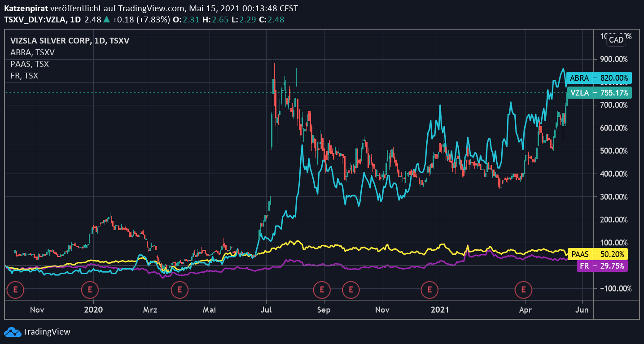Click the 300.00% axis label

point(614,196)
